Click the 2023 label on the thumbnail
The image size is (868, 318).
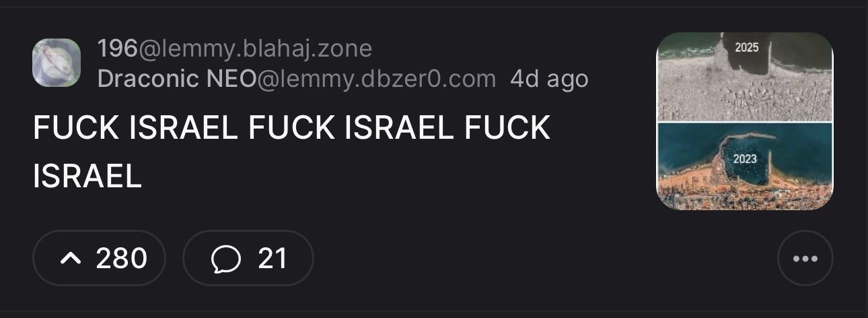pyautogui.click(x=745, y=159)
